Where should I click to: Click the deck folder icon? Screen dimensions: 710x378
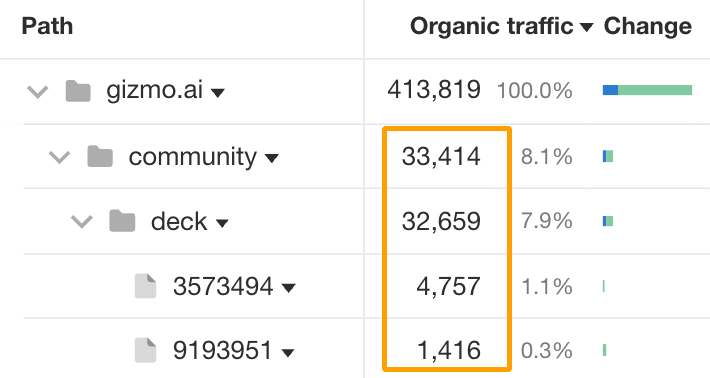[122, 221]
